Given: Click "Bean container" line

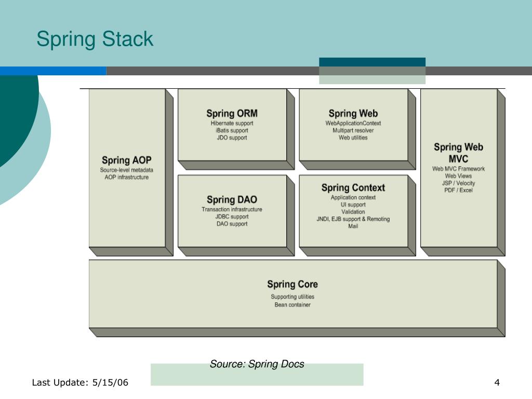Looking at the screenshot, I should [x=292, y=304].
